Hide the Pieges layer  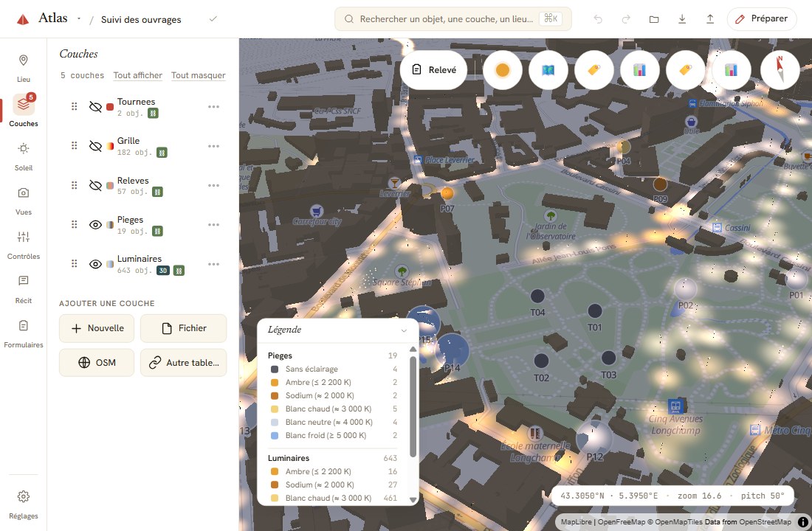coord(95,225)
